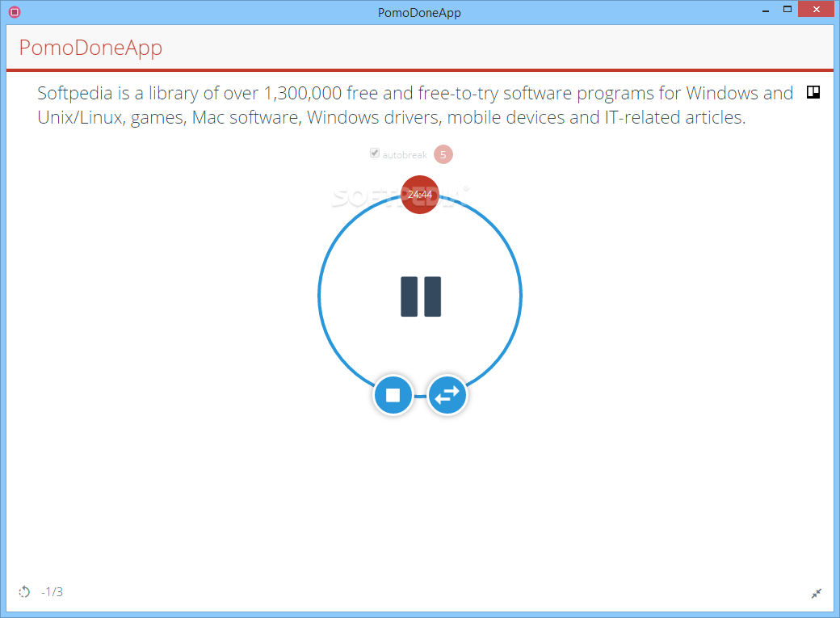The height and width of the screenshot is (618, 840).
Task: Click the refresh/sync icon at bottom left
Action: click(x=24, y=591)
